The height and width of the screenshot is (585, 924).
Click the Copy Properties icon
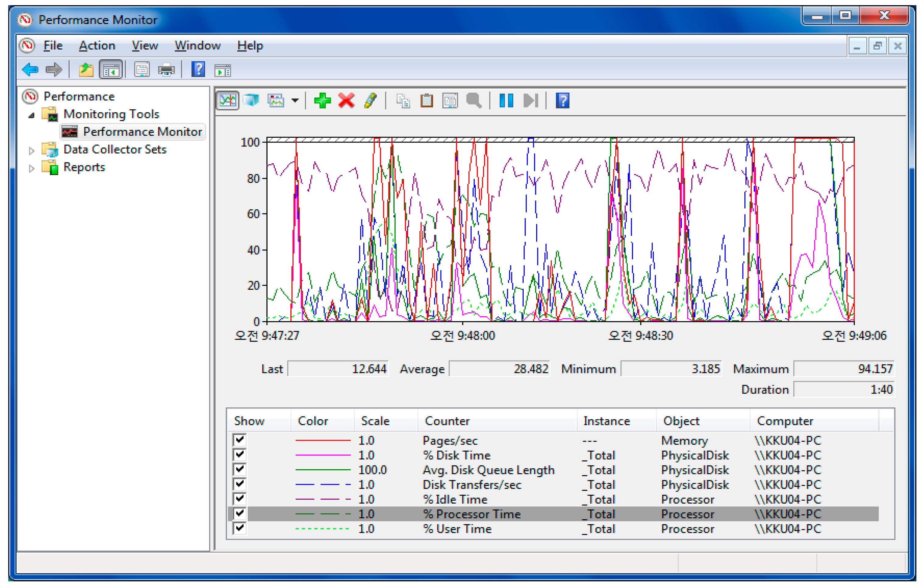(x=403, y=101)
